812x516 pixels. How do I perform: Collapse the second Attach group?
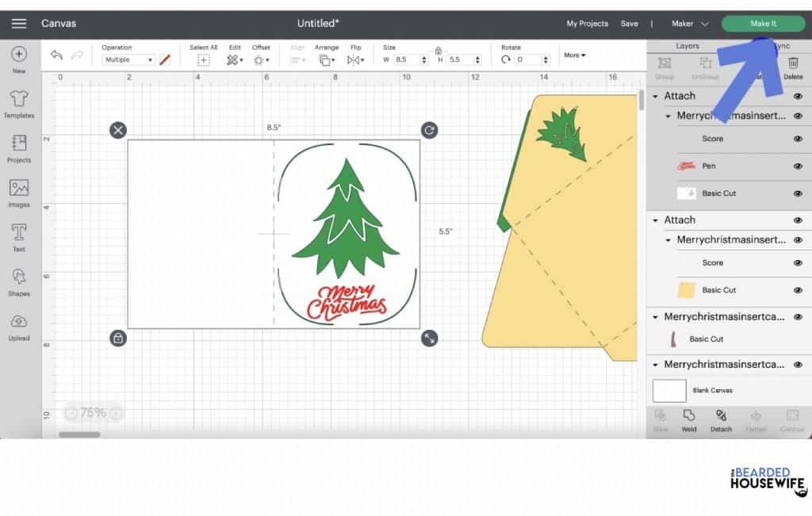click(656, 220)
